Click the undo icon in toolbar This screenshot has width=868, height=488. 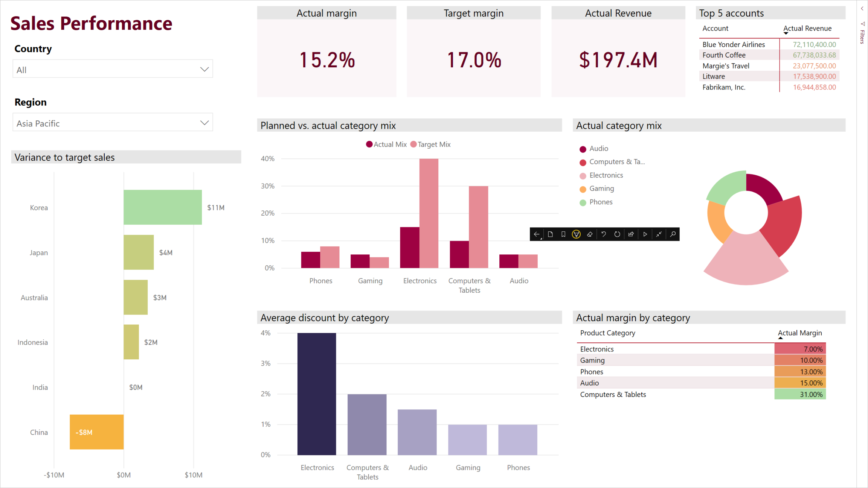click(603, 234)
